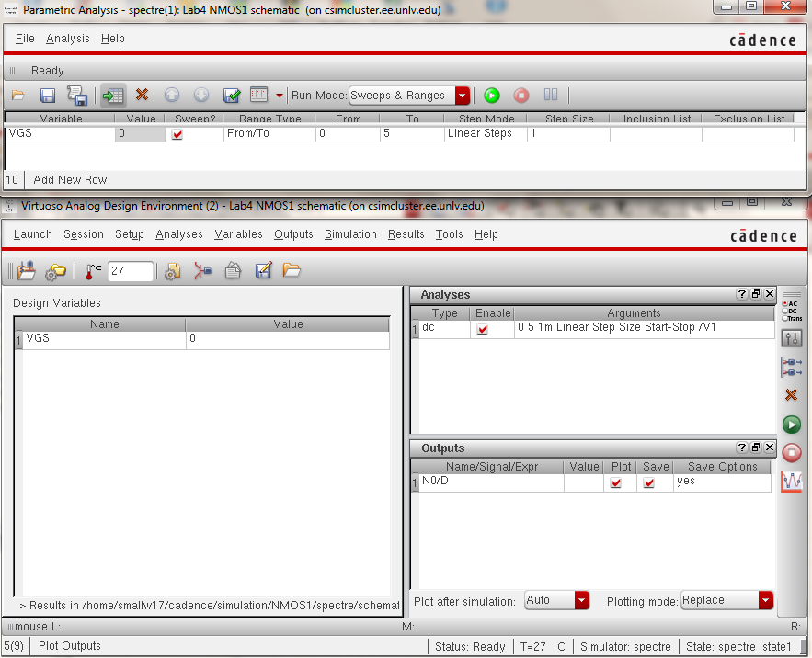The height and width of the screenshot is (658, 812).
Task: Pause the parametric analysis run
Action: click(551, 95)
